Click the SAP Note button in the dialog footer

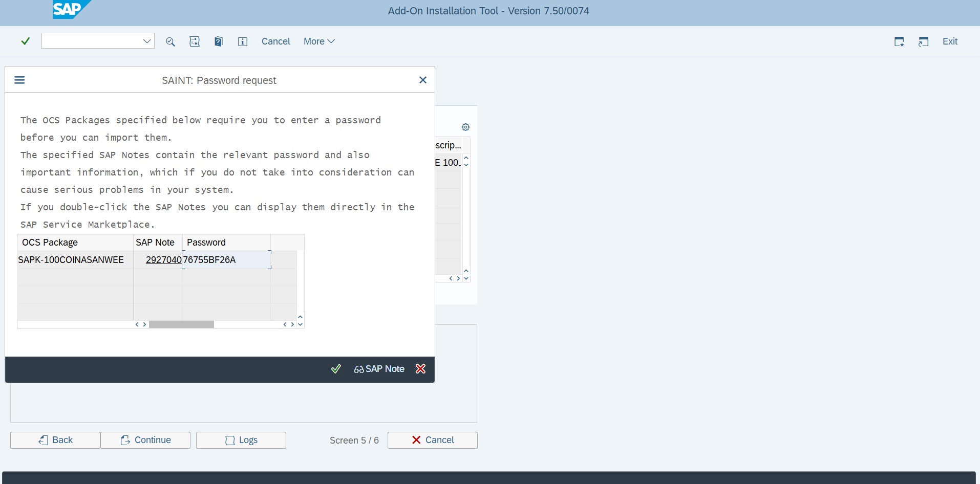coord(379,369)
